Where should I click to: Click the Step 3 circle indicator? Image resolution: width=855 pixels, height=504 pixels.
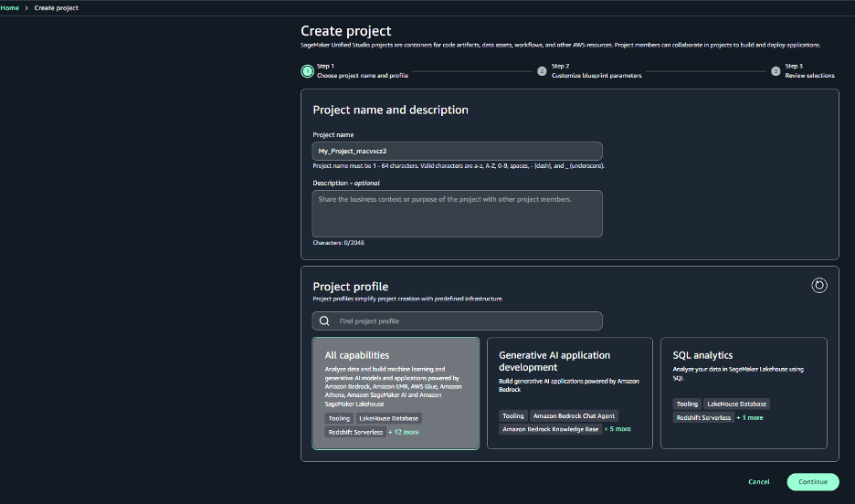point(776,71)
